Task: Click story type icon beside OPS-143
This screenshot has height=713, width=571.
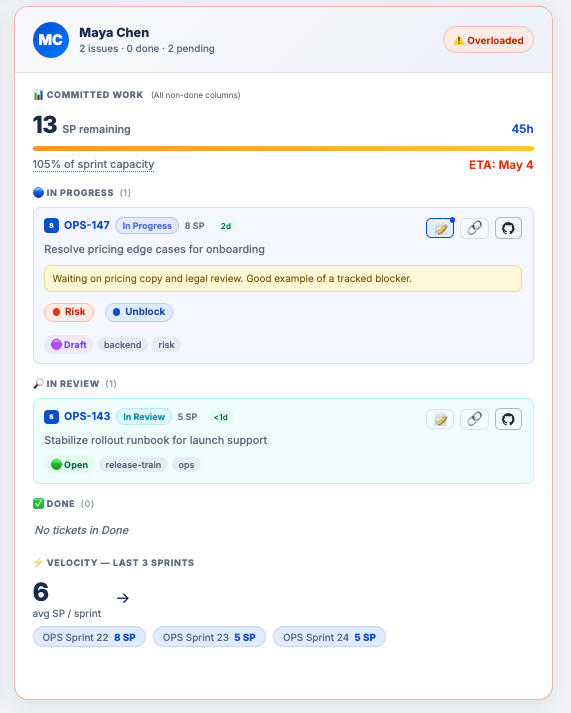Action: tap(51, 417)
